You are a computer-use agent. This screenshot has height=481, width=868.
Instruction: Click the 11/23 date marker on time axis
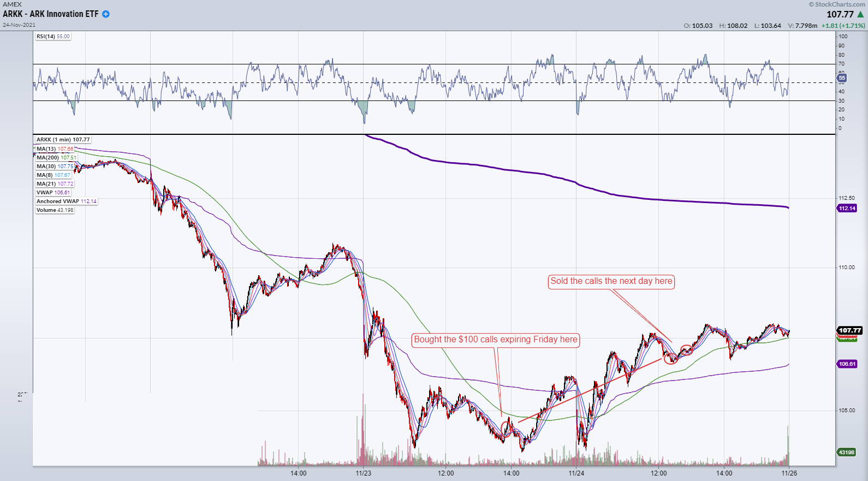[x=363, y=473]
